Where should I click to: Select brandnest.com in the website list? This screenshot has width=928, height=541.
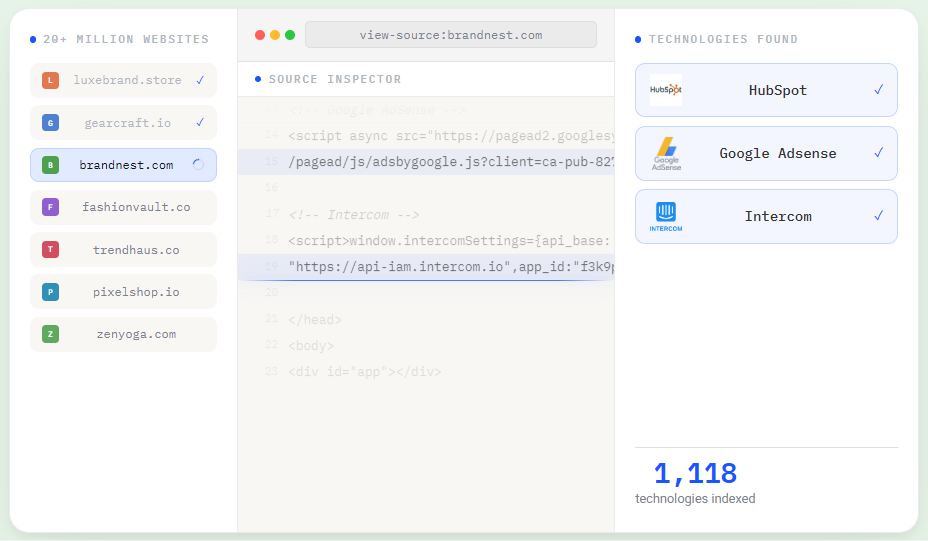coord(123,165)
